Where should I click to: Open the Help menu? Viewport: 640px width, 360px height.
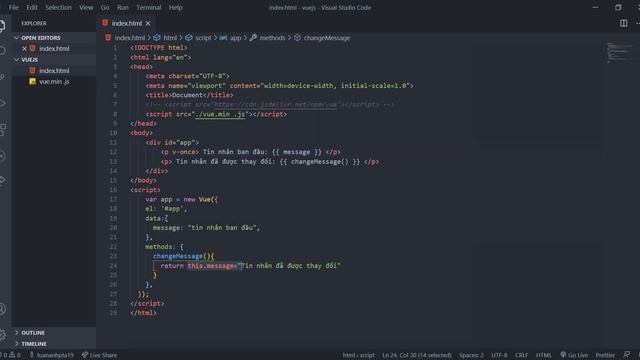176,7
